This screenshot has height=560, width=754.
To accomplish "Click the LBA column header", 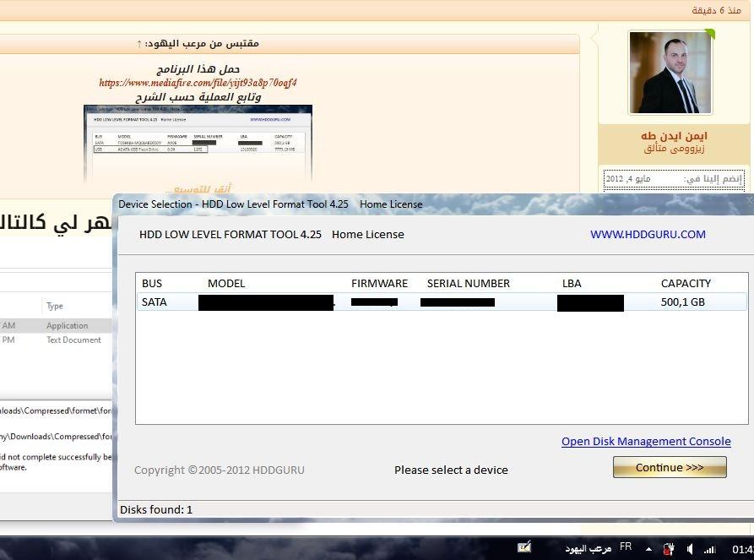I will tap(572, 283).
